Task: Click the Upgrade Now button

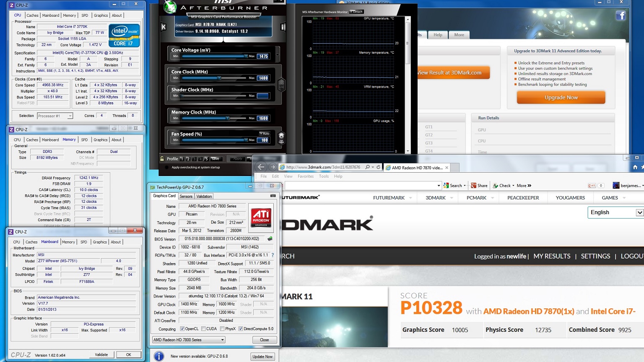Action: 561,97
